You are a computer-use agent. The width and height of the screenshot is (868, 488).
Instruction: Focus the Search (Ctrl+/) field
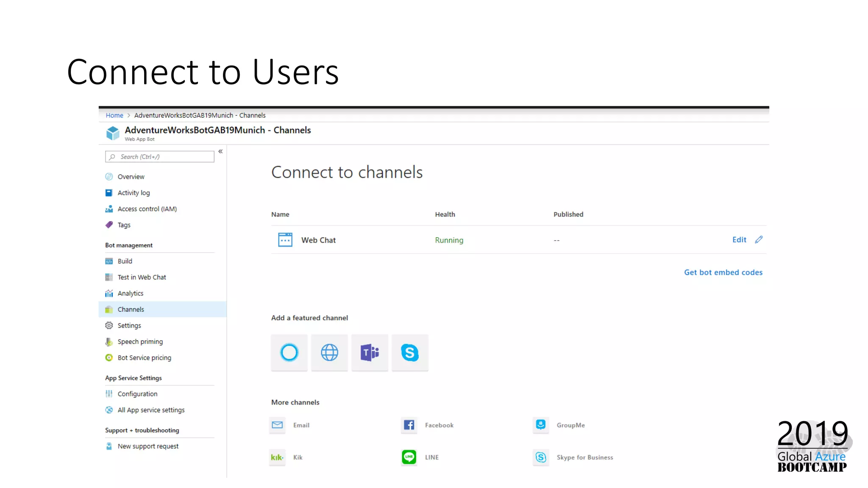(x=160, y=157)
